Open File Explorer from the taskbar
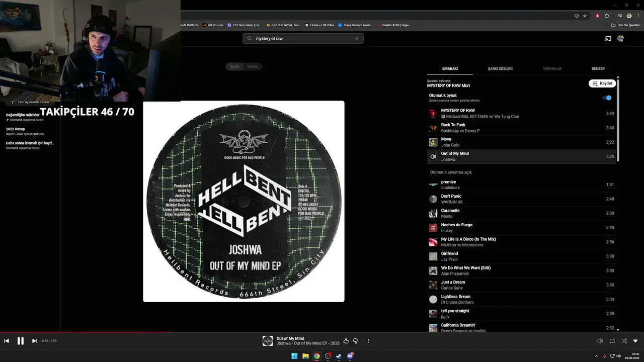 pyautogui.click(x=305, y=356)
